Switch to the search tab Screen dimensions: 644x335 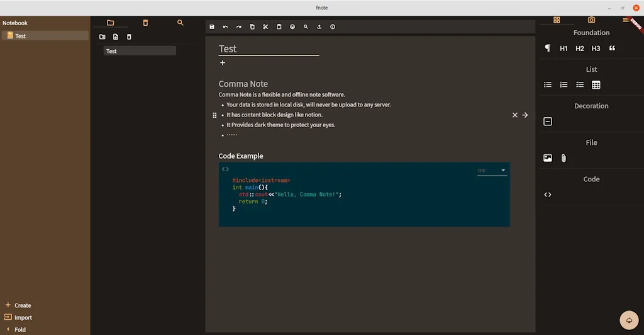180,23
